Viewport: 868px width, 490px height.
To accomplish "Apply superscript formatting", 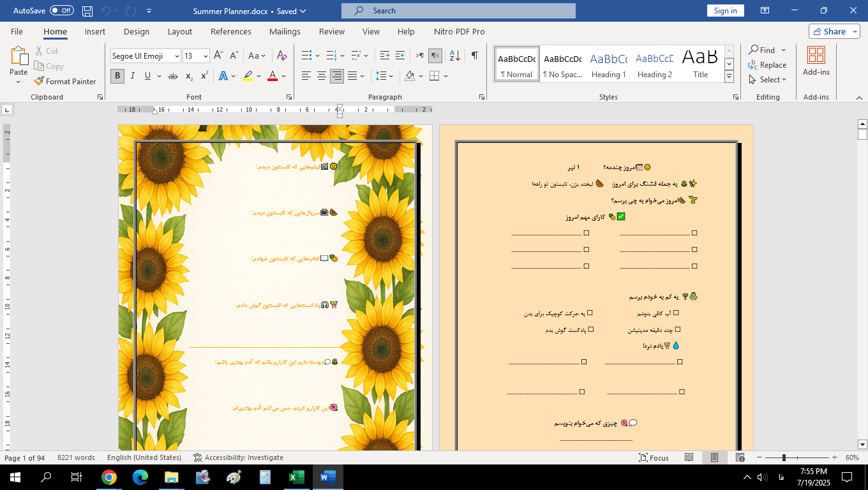I will pyautogui.click(x=204, y=76).
